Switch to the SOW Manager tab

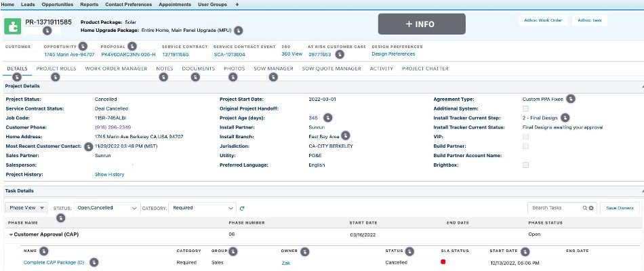(274, 68)
